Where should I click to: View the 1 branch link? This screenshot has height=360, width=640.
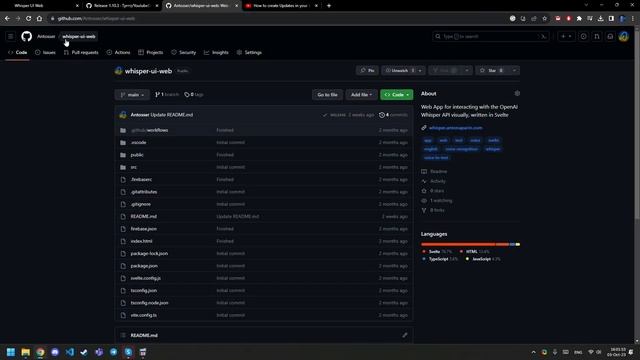pyautogui.click(x=167, y=95)
